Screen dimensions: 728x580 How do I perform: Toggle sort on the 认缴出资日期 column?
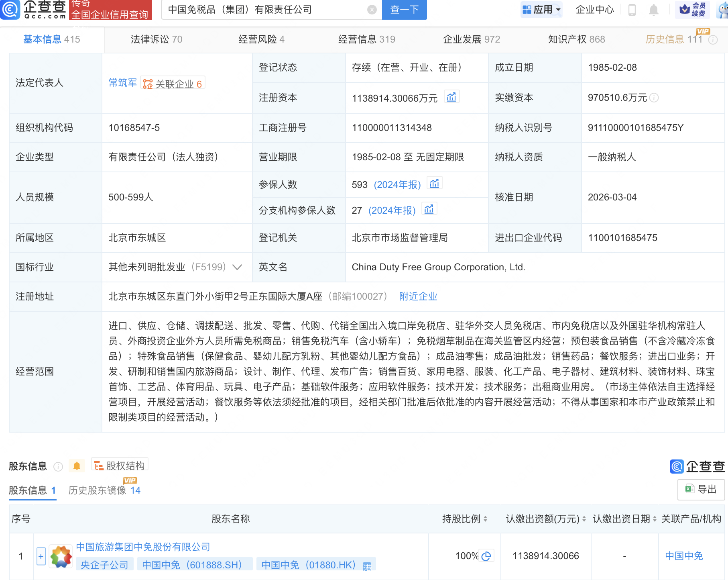[654, 519]
